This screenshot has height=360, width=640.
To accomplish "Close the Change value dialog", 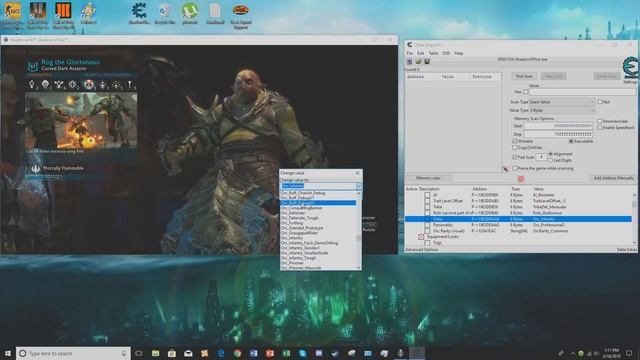I will coord(358,173).
